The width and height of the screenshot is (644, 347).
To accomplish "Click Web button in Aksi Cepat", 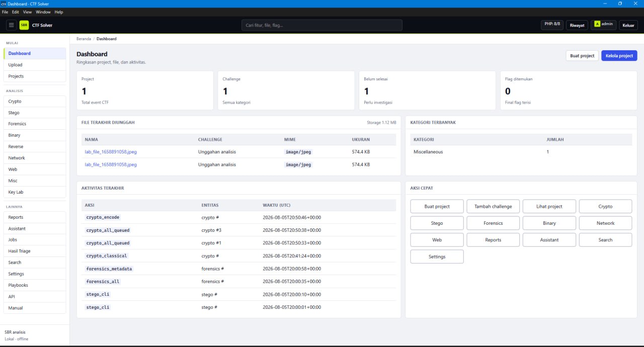I will pos(437,240).
